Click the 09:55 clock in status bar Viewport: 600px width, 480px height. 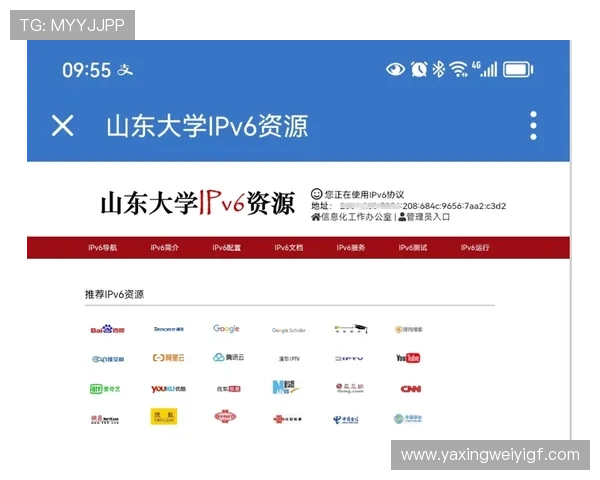click(86, 70)
